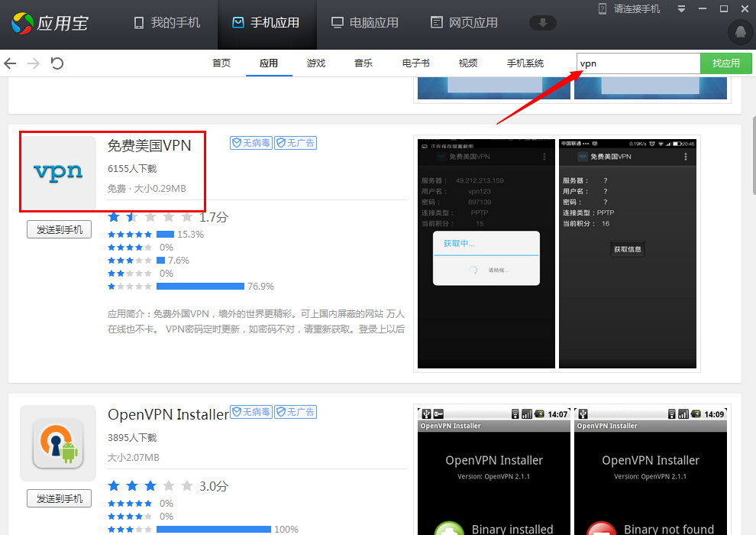Click 无广告 badge of 免费美国VPN
756x535 pixels.
[296, 143]
